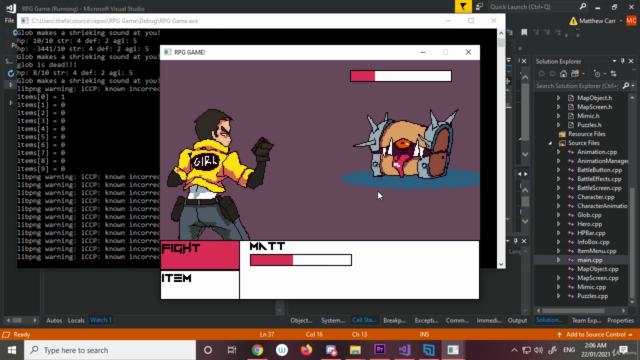The width and height of the screenshot is (640, 360).
Task: Click the Puzzles.cpp file icon
Action: pyautogui.click(x=571, y=296)
